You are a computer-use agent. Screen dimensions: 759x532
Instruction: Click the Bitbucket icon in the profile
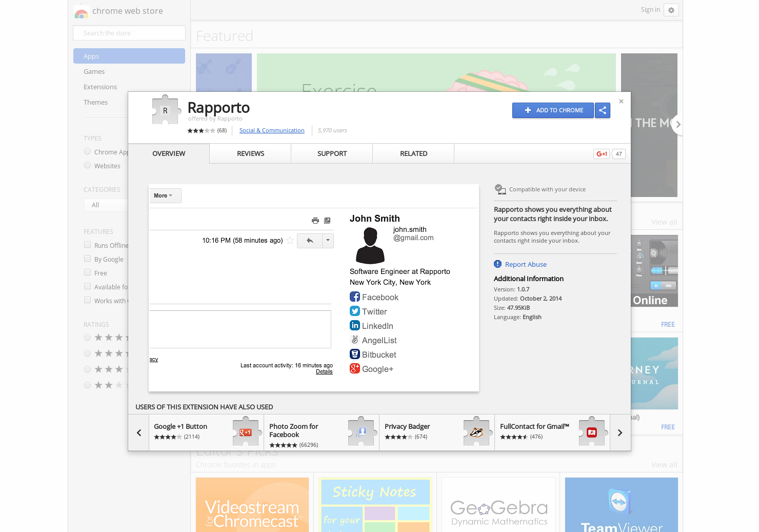point(355,354)
